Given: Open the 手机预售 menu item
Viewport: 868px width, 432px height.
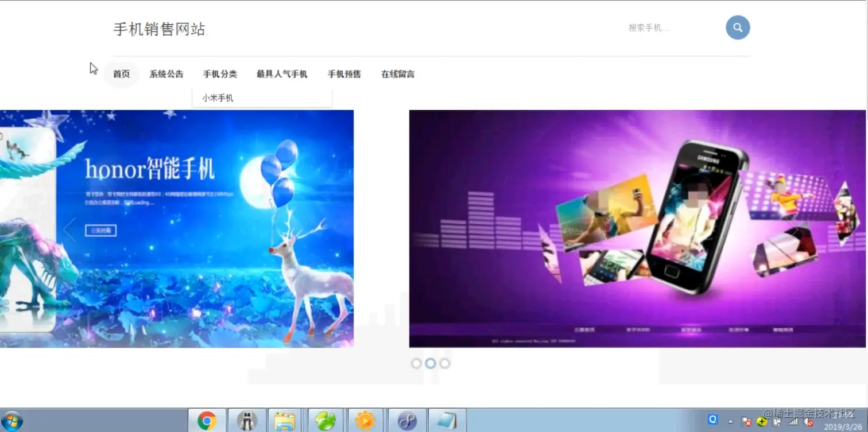Looking at the screenshot, I should pos(344,74).
